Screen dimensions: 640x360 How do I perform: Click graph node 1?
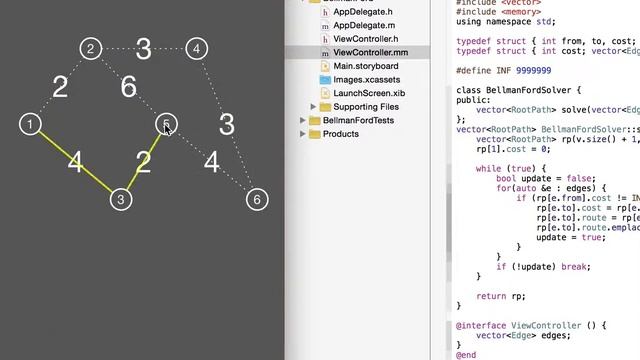30,124
